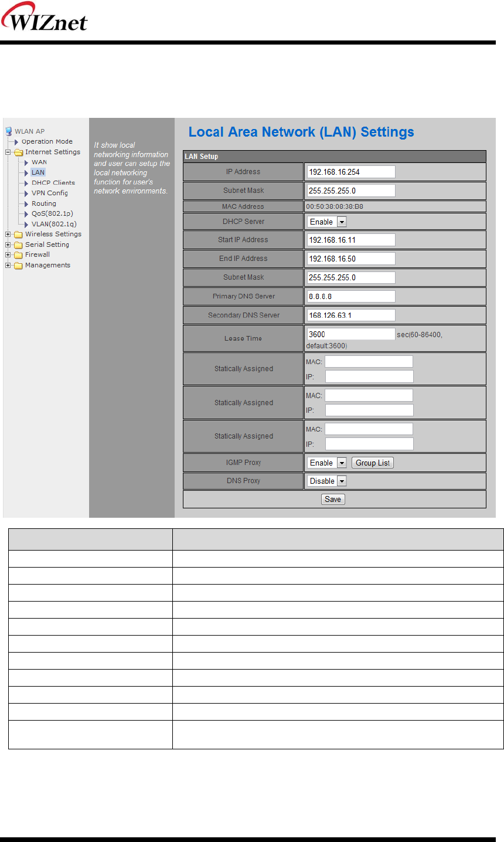
Task: Click the arrow icon beside QoS(802.1p)
Action: (26, 213)
